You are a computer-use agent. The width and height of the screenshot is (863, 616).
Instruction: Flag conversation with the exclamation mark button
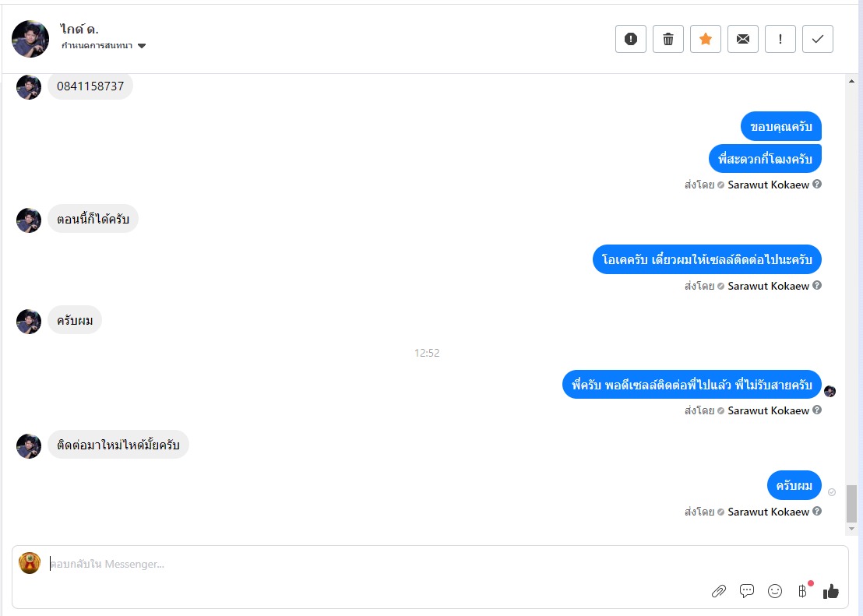tap(780, 39)
